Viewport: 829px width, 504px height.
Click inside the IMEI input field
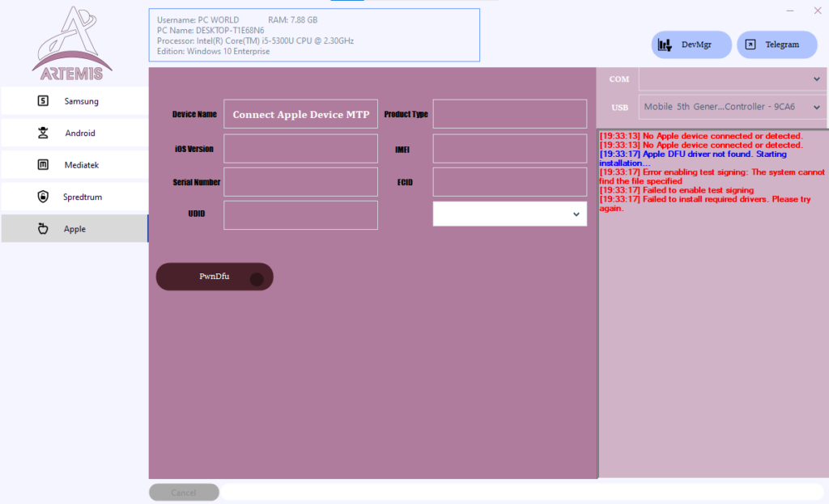tap(509, 148)
